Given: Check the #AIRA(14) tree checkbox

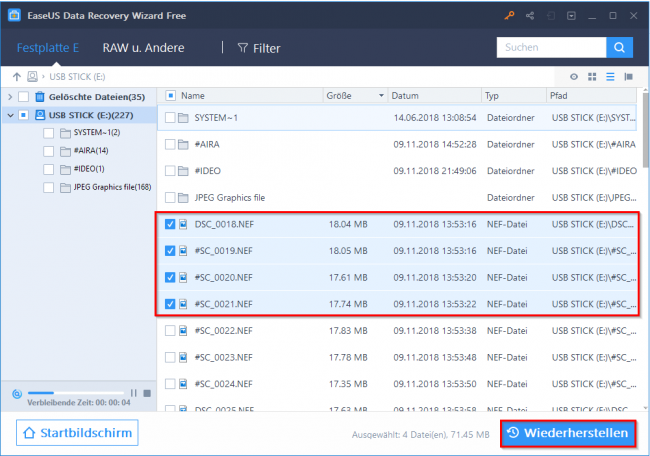Looking at the screenshot, I should [x=49, y=151].
